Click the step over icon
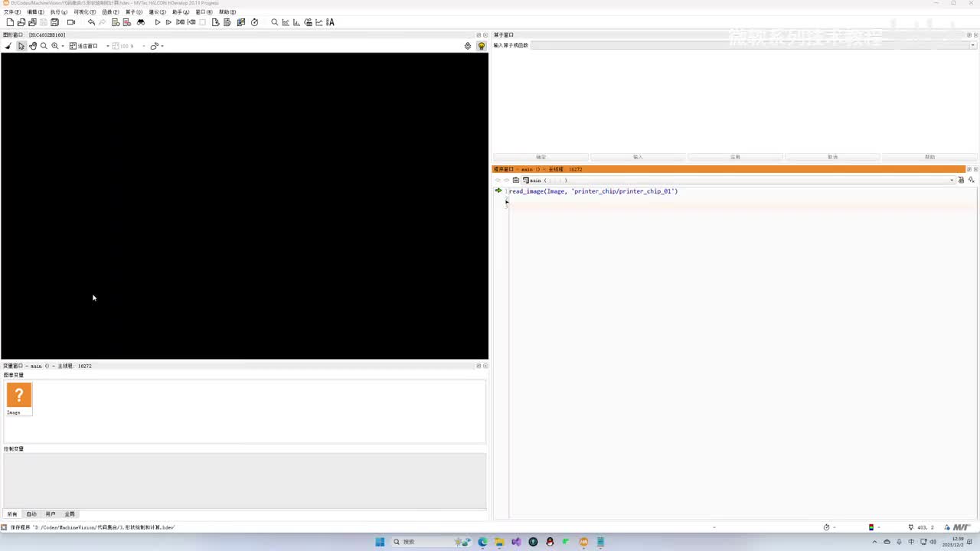This screenshot has height=551, width=980. click(169, 22)
